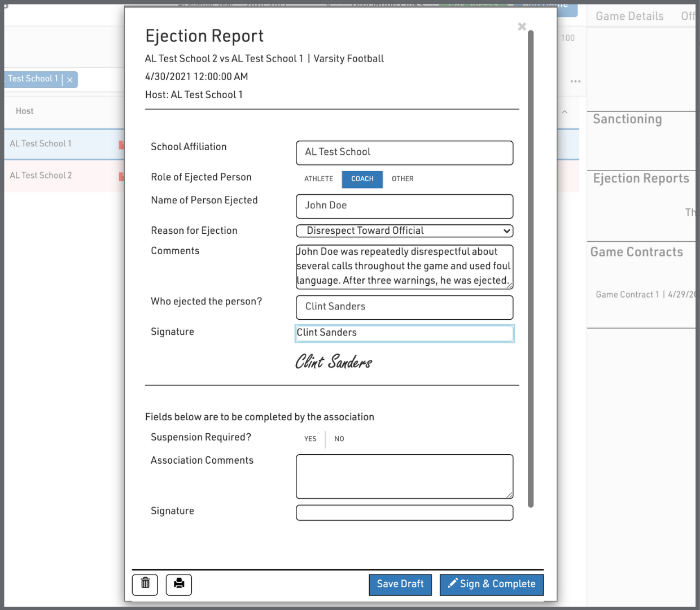Click the printer icon button
The width and height of the screenshot is (700, 610).
(x=179, y=584)
